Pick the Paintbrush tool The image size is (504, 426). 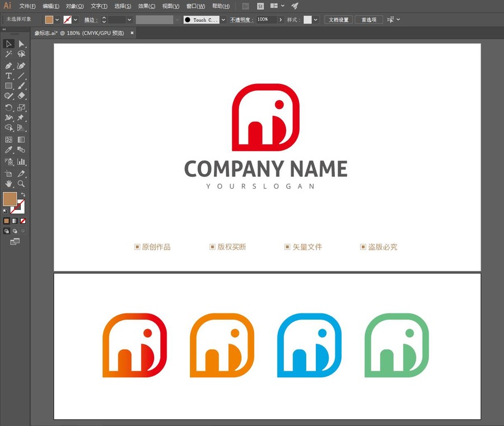point(21,86)
